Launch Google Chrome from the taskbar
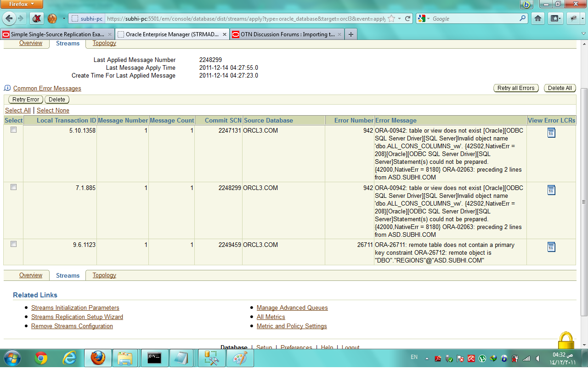This screenshot has width=588, height=369. [x=41, y=358]
